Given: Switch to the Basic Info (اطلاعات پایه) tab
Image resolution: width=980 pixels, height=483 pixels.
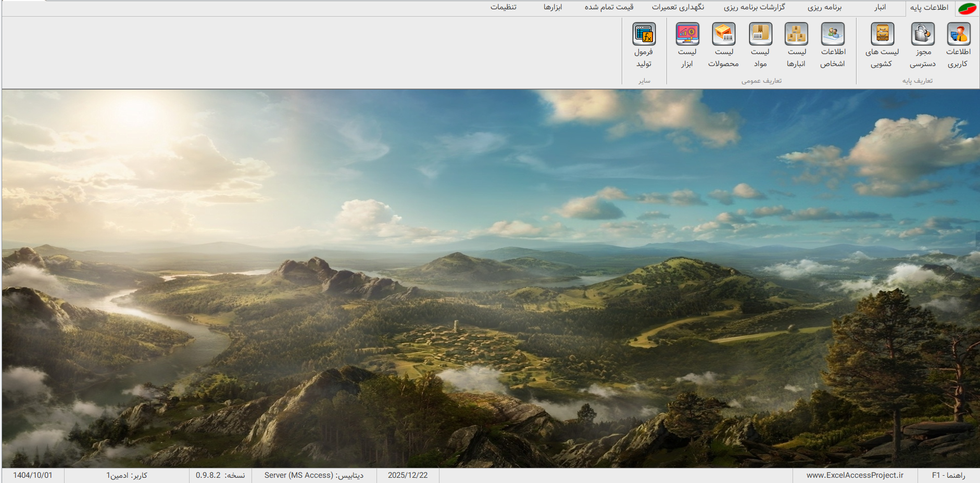Looking at the screenshot, I should 929,7.
